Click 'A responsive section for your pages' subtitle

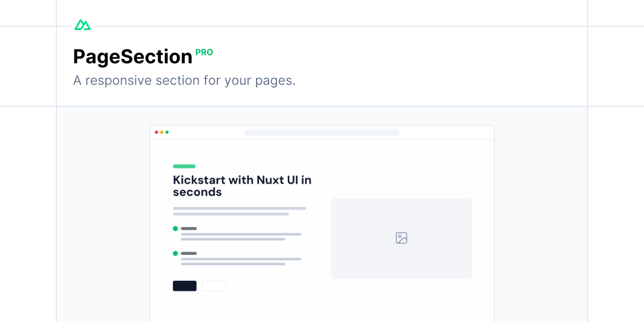(x=184, y=81)
